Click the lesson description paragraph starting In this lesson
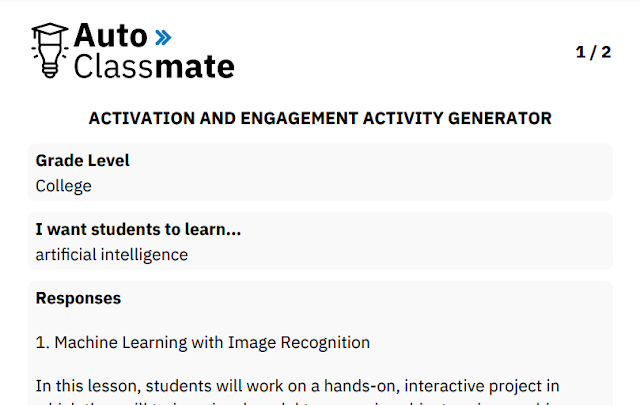 (297, 392)
